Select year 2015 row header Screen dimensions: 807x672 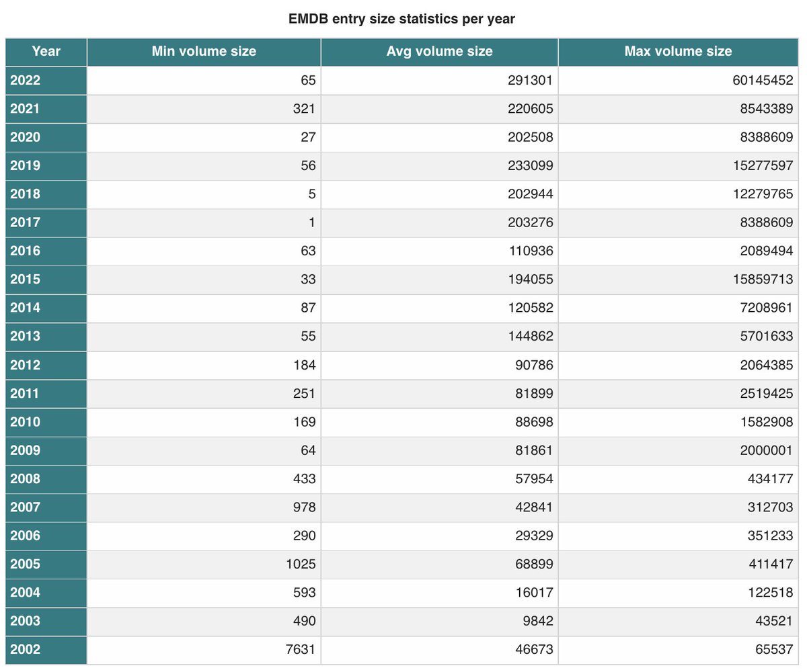pos(46,280)
